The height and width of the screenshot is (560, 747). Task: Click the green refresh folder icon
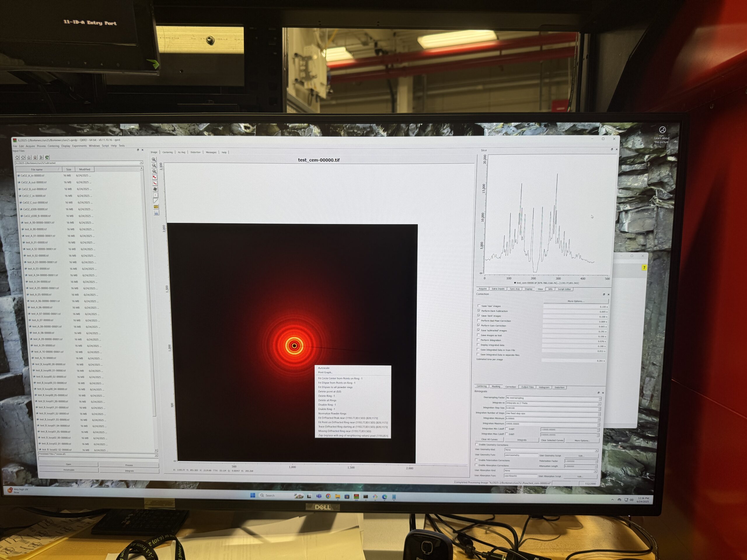coord(47,157)
